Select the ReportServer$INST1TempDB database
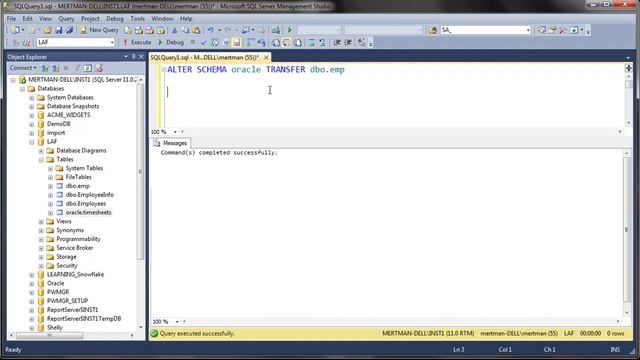 (84, 319)
